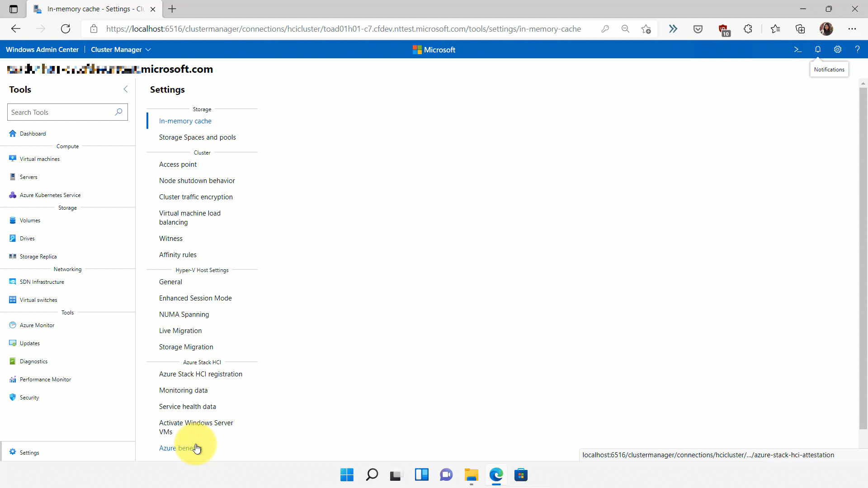The height and width of the screenshot is (488, 868).
Task: Open Performance Monitor tool
Action: point(45,379)
